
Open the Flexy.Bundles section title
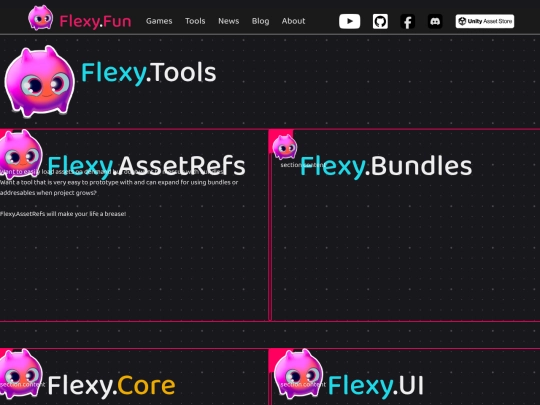pyautogui.click(x=386, y=166)
